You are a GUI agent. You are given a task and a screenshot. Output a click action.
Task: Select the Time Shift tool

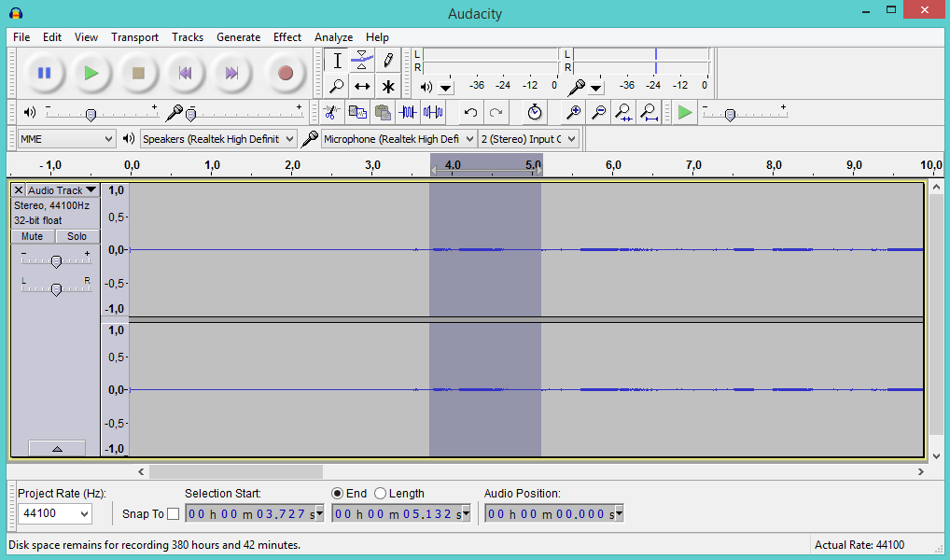click(362, 86)
